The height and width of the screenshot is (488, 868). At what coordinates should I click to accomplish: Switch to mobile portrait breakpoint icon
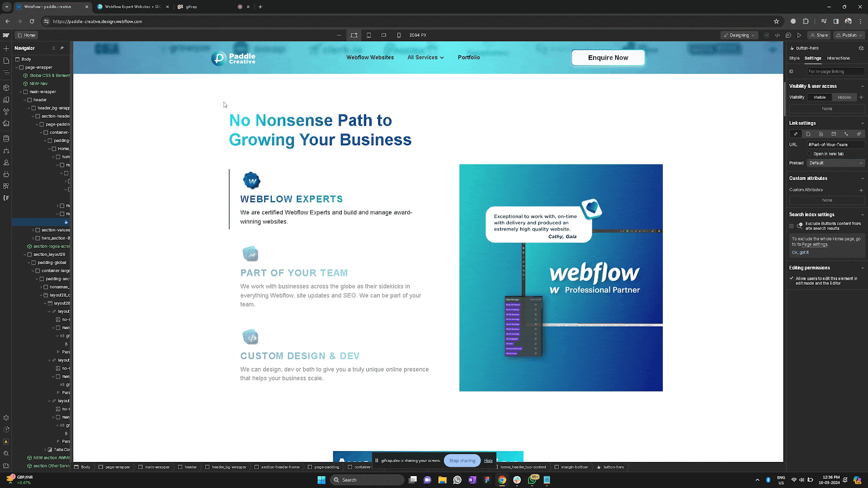399,35
